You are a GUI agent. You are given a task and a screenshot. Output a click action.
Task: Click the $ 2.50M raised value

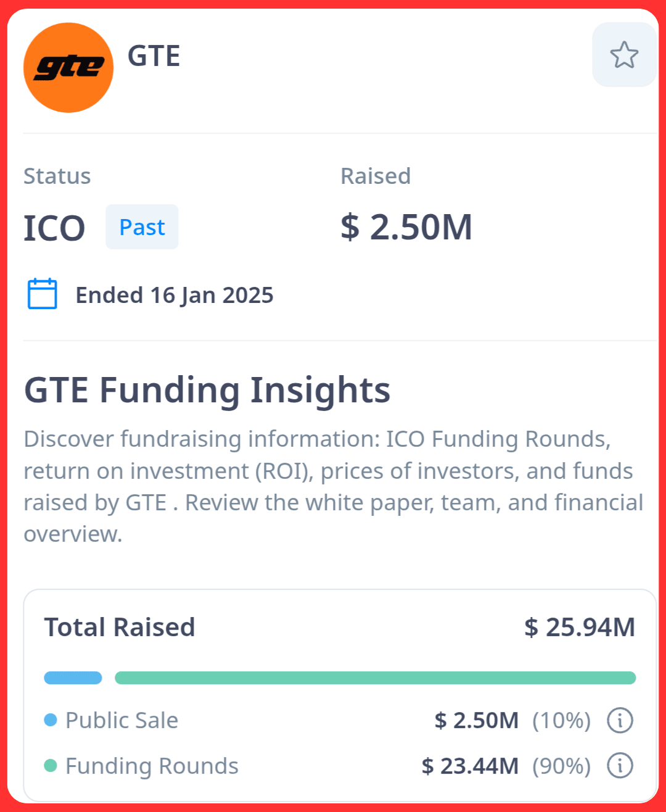[x=406, y=227]
